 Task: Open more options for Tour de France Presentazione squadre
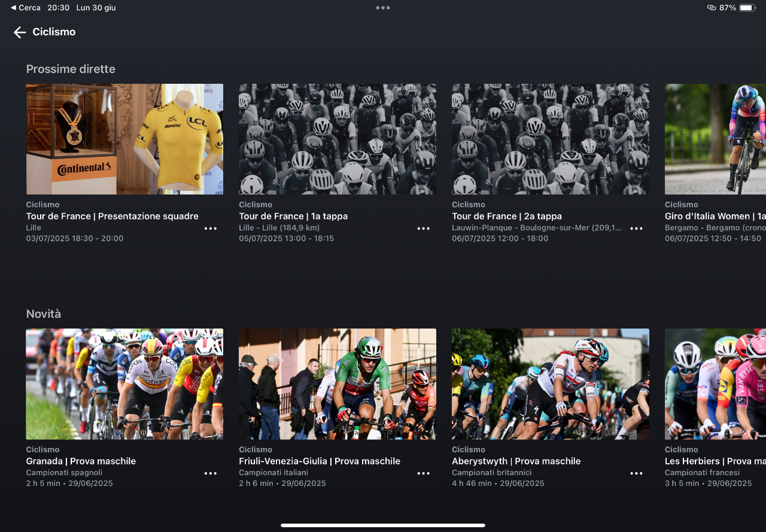click(x=211, y=229)
